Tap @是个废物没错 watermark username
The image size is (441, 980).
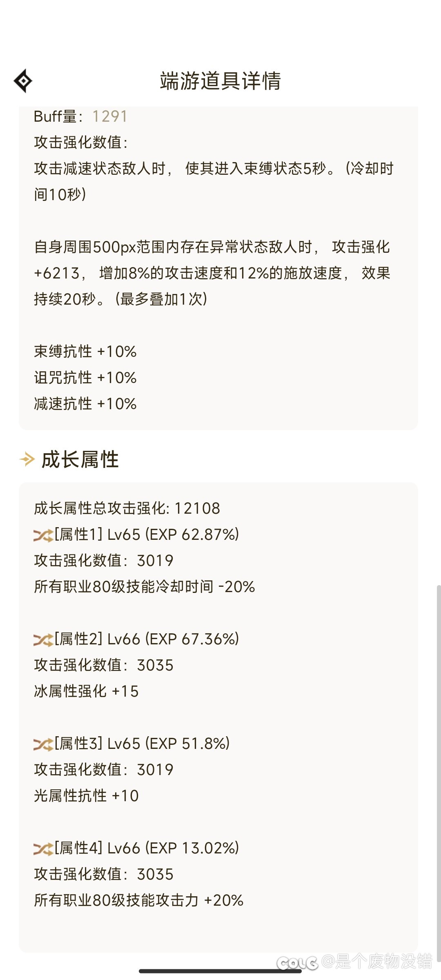click(377, 961)
